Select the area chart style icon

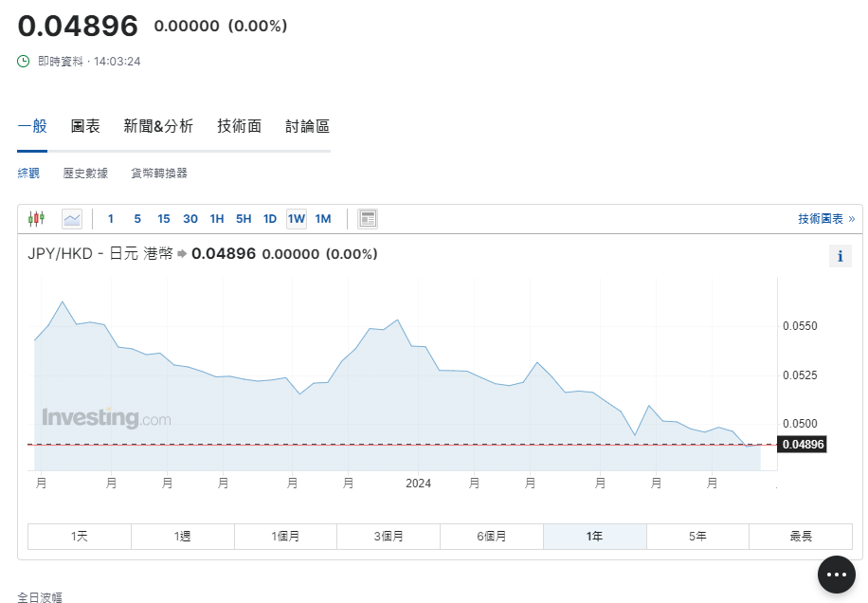coord(71,218)
